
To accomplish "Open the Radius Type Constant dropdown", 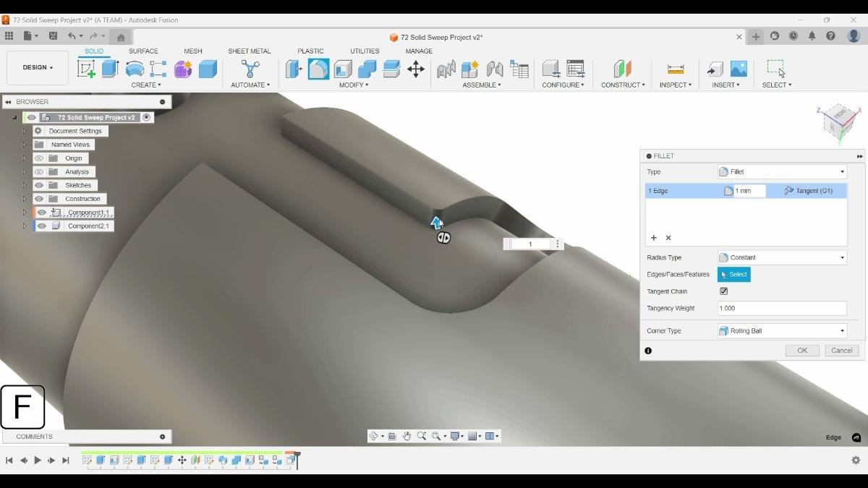I will click(782, 257).
